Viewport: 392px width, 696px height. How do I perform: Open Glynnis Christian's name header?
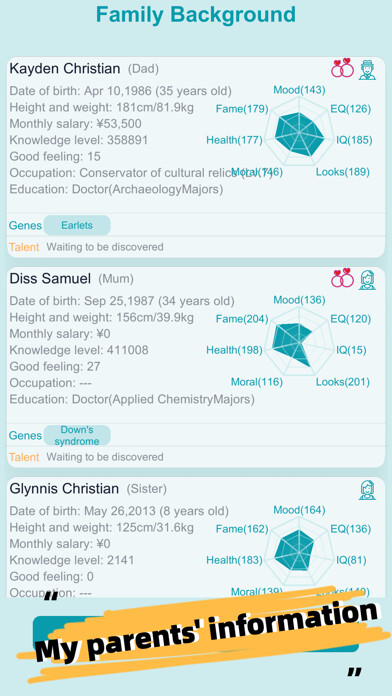pos(64,489)
